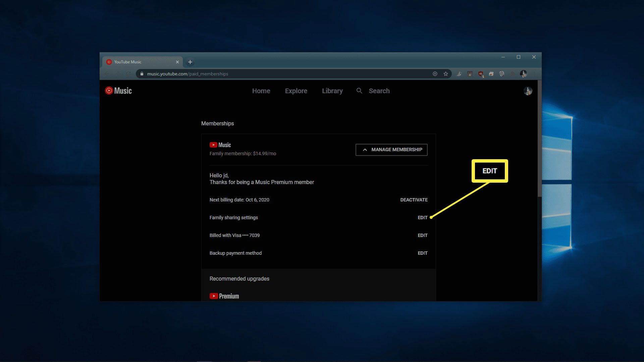Scroll down to Recommended upgrades section

coord(239,279)
